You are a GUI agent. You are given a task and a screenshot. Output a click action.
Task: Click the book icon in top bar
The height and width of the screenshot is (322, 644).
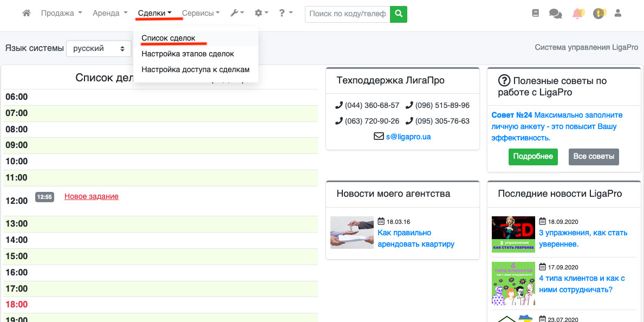536,14
